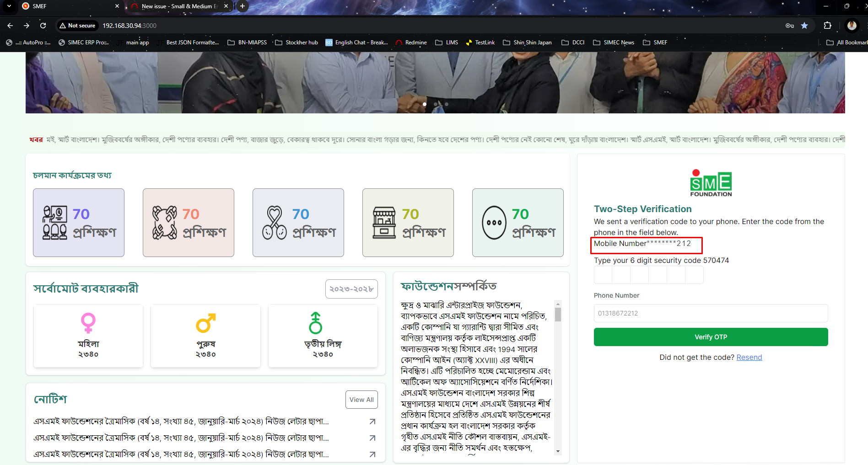The height and width of the screenshot is (465, 868).
Task: Open a new browser tab
Action: click(243, 6)
